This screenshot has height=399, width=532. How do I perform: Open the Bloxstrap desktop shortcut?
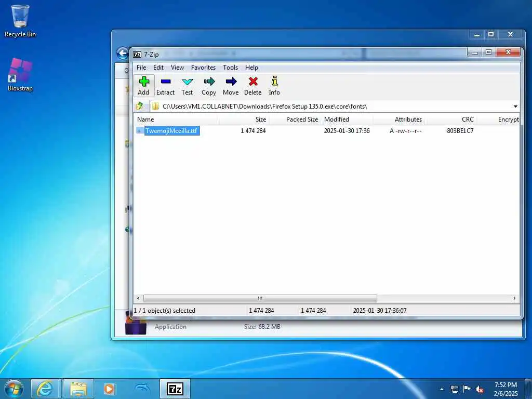pos(20,75)
